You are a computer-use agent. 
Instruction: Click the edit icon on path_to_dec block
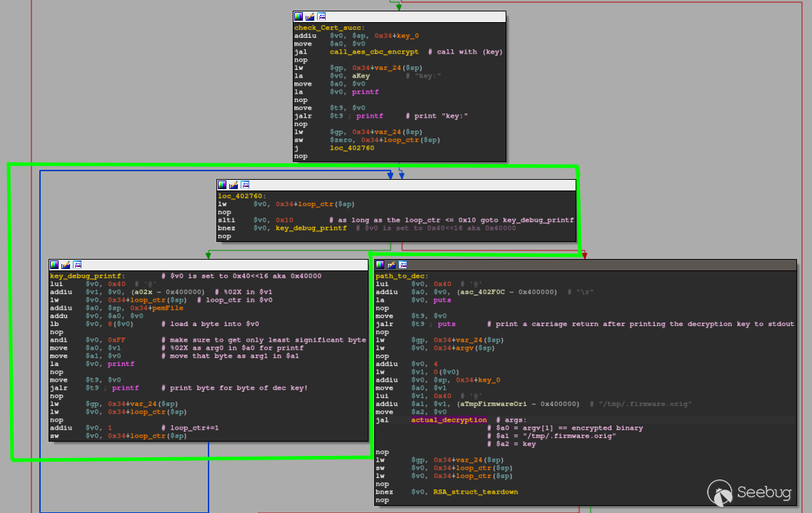point(392,265)
